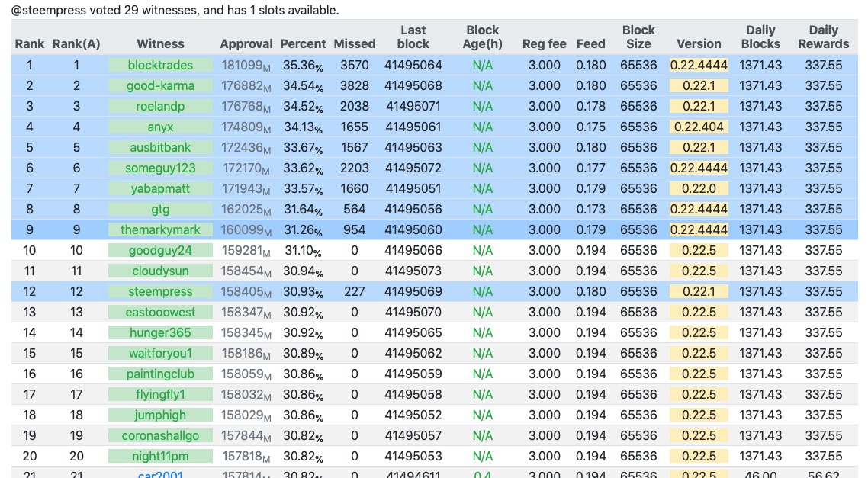
Task: Select the ausbitbank witness link
Action: [160, 148]
